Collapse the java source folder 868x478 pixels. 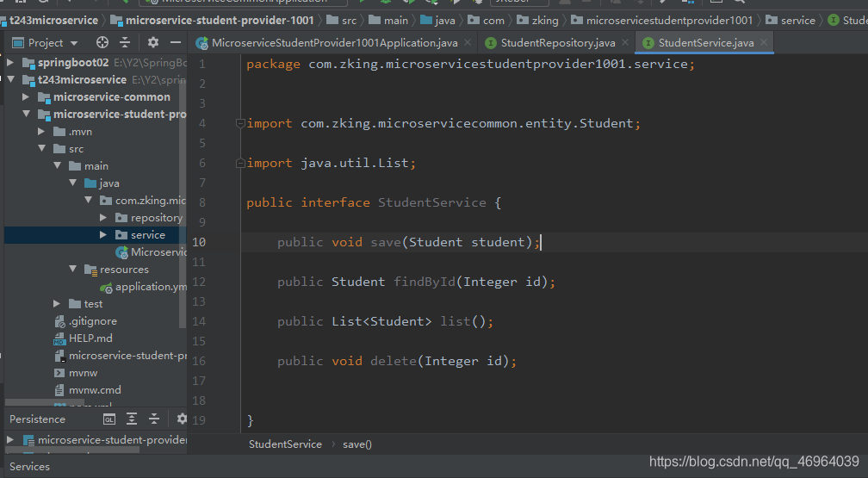72,183
